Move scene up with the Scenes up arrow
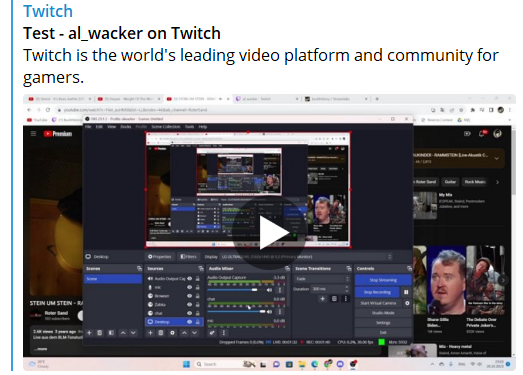Screen dimensions: 523x375 coord(123,333)
